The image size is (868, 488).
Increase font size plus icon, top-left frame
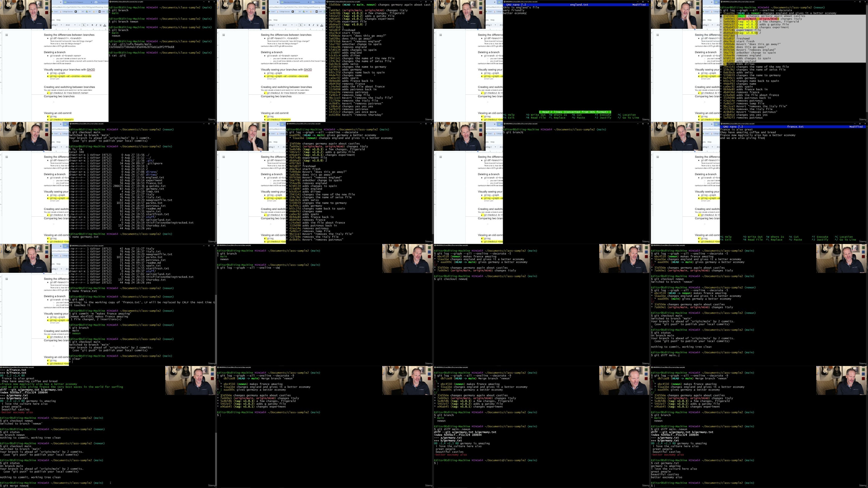click(88, 25)
